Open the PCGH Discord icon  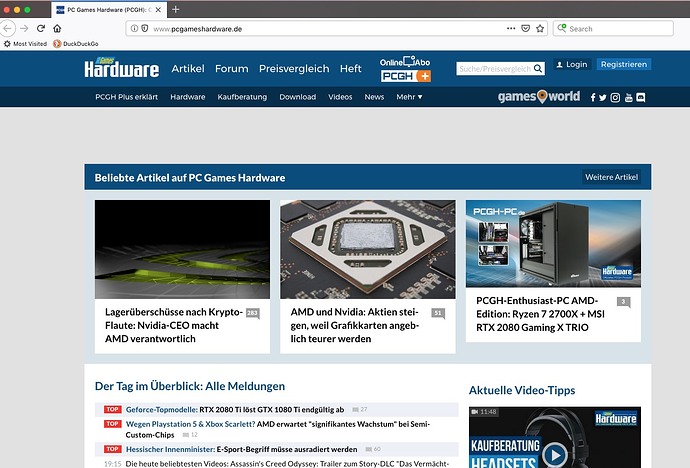[x=641, y=98]
